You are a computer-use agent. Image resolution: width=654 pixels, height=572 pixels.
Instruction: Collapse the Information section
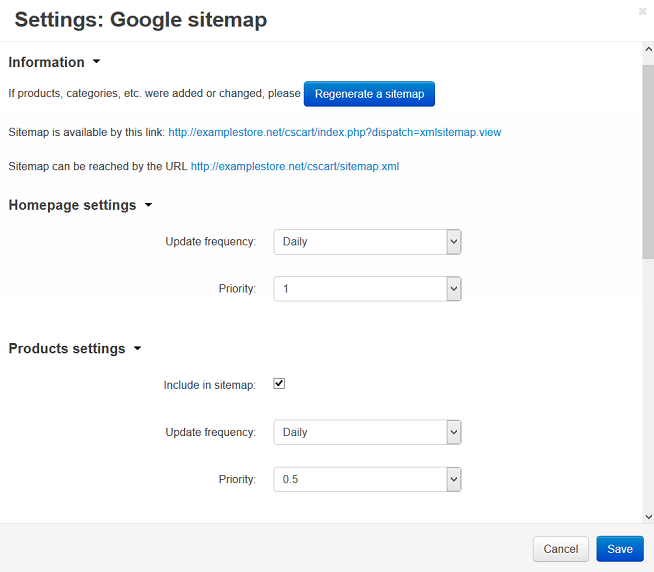tap(54, 62)
